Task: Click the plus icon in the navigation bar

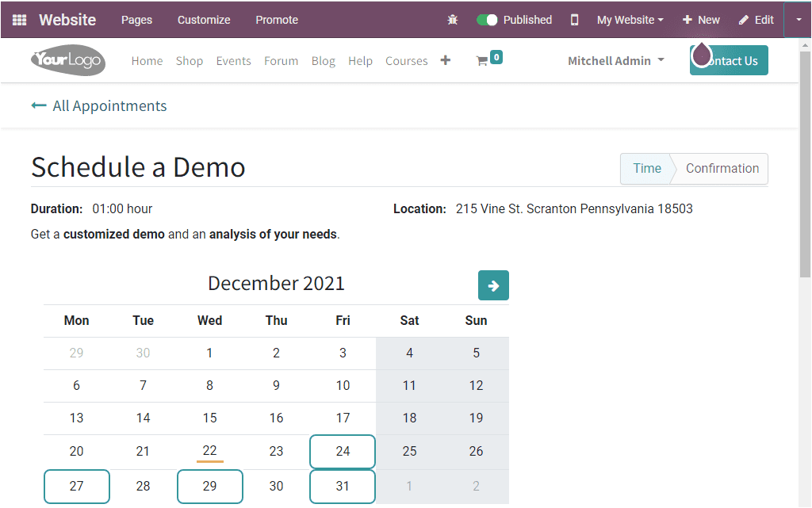Action: tap(445, 59)
